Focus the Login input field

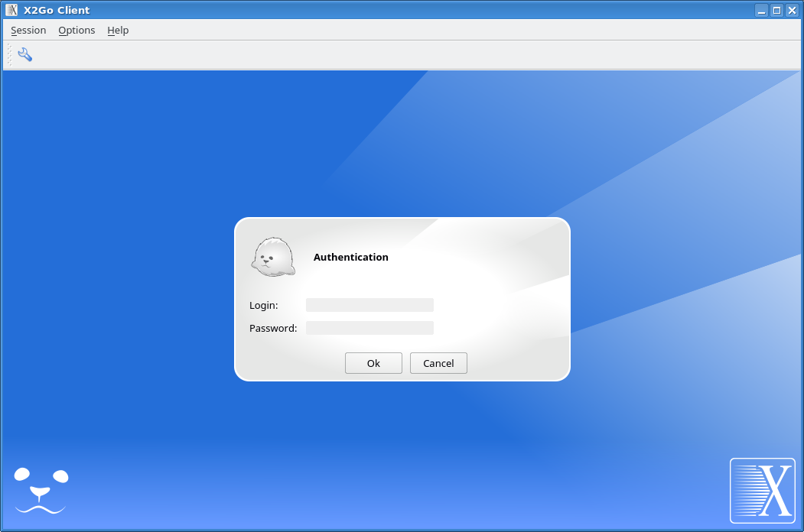(369, 305)
